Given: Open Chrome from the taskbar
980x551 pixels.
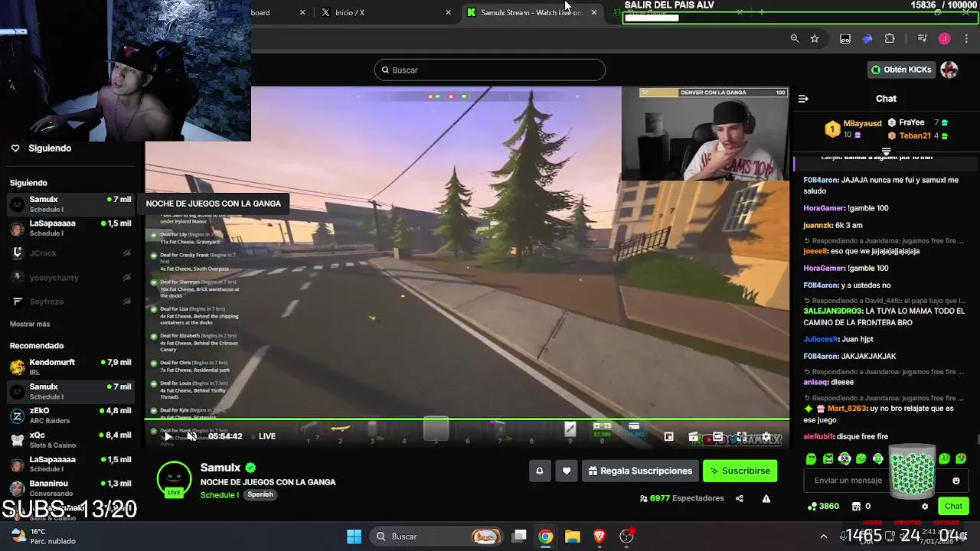Looking at the screenshot, I should point(545,536).
